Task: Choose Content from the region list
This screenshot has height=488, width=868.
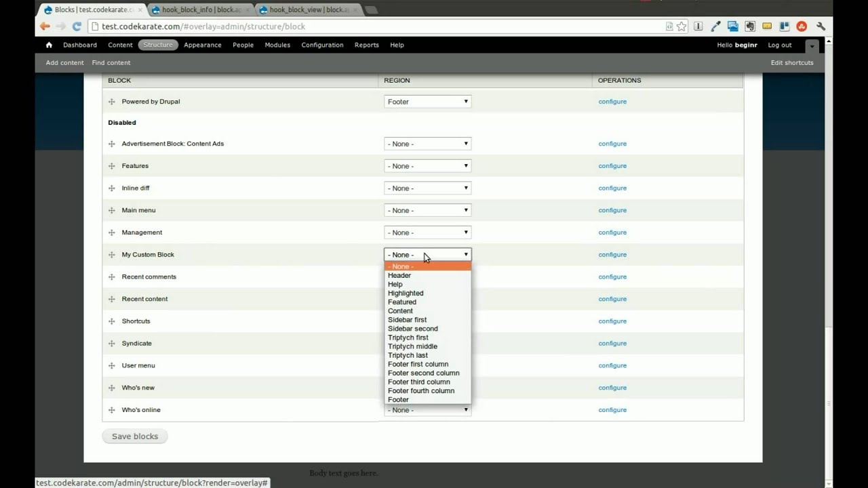Action: pyautogui.click(x=427, y=310)
